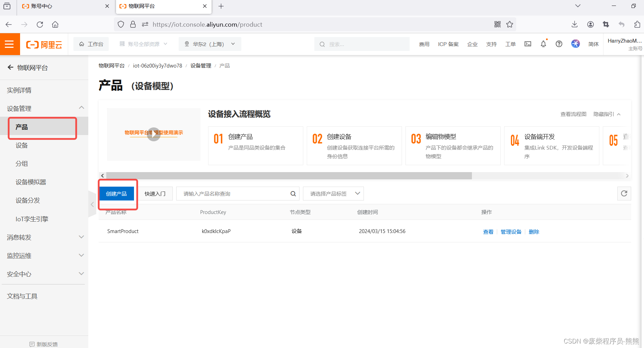Play the 物模型使用演示 demo video
This screenshot has height=348, width=644.
(x=153, y=134)
